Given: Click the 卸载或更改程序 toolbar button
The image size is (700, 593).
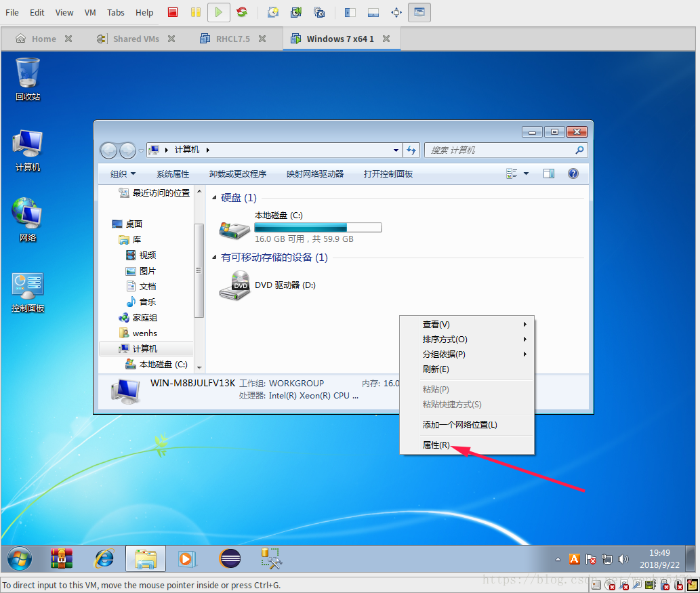Looking at the screenshot, I should pos(237,173).
